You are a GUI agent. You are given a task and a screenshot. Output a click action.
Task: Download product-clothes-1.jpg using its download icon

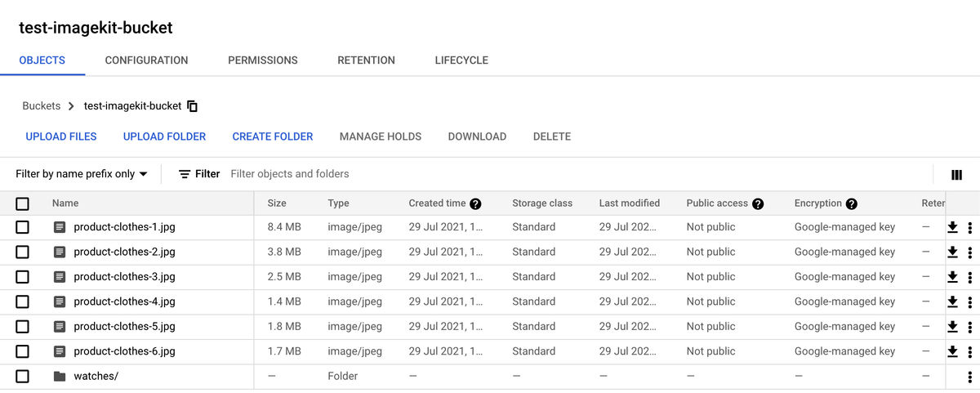pyautogui.click(x=952, y=227)
